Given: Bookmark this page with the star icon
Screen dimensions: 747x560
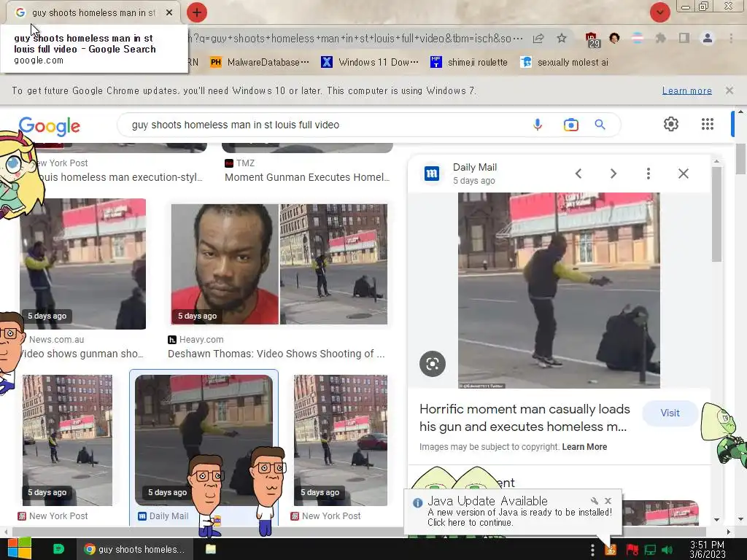Looking at the screenshot, I should coord(562,39).
